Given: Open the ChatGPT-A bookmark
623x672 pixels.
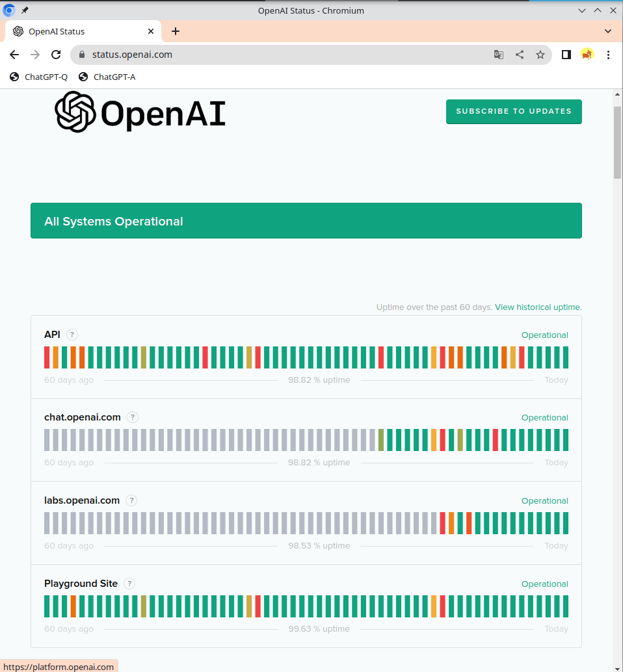Looking at the screenshot, I should click(107, 77).
